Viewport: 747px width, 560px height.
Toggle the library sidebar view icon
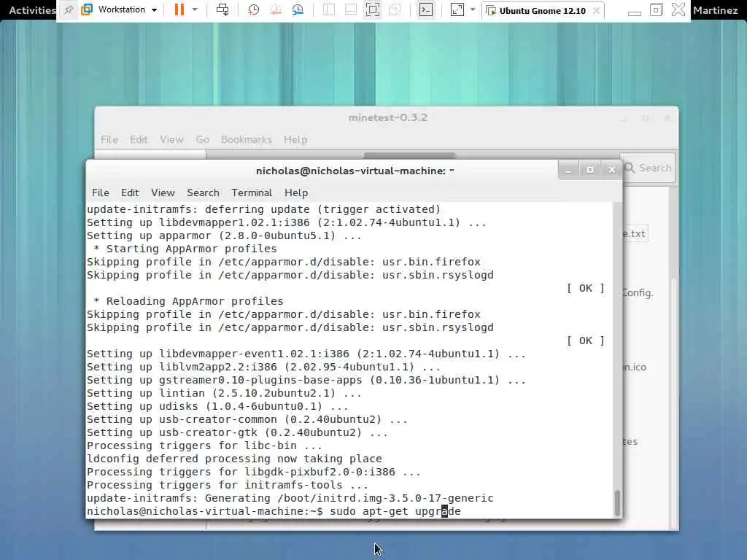tap(329, 9)
